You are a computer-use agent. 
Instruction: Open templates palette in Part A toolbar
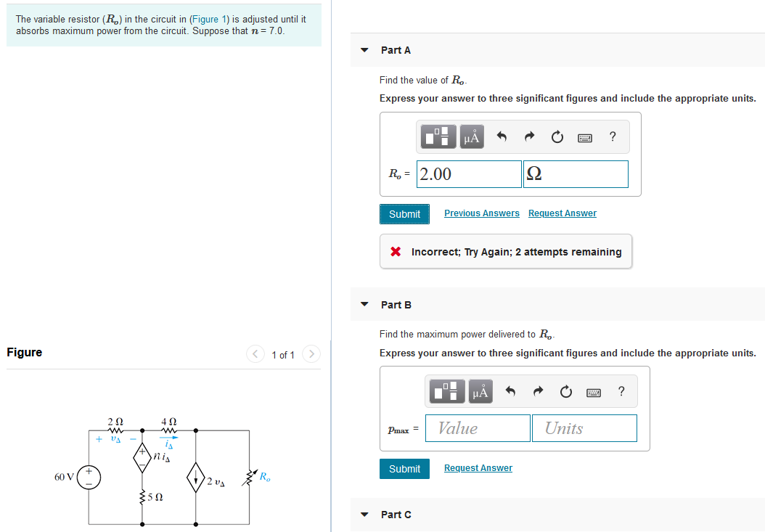point(439,136)
